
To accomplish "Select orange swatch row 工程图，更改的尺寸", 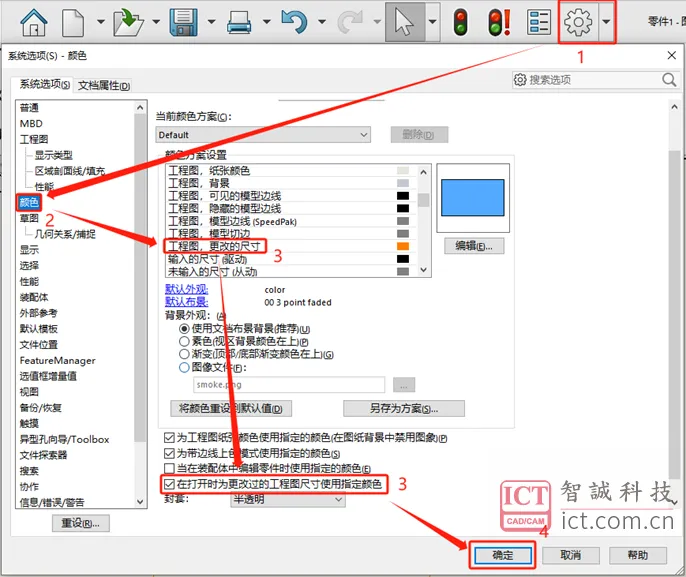I will (x=290, y=246).
